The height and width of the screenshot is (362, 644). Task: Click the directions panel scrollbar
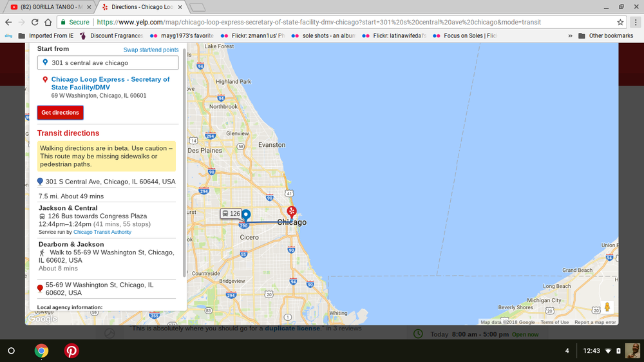[184, 161]
